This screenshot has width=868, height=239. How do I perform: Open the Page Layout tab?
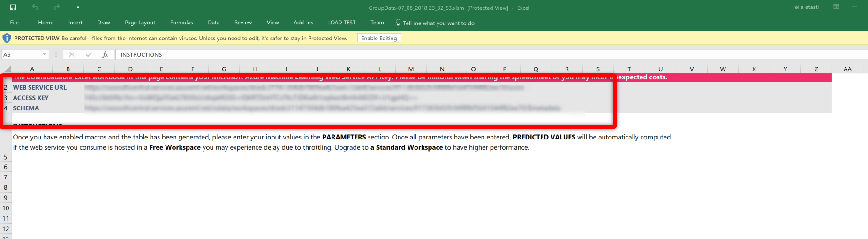pos(140,23)
